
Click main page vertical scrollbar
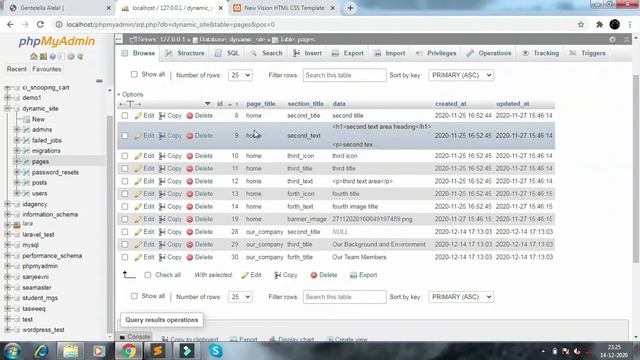point(636,169)
